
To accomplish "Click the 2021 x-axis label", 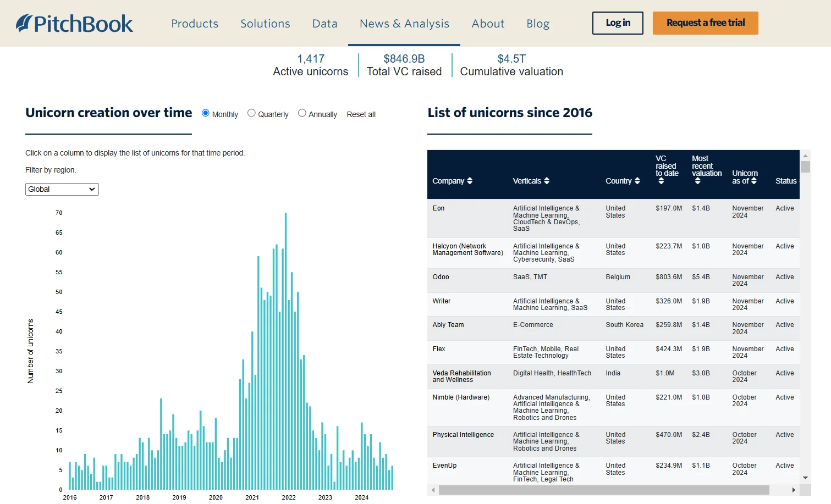I will click(252, 497).
